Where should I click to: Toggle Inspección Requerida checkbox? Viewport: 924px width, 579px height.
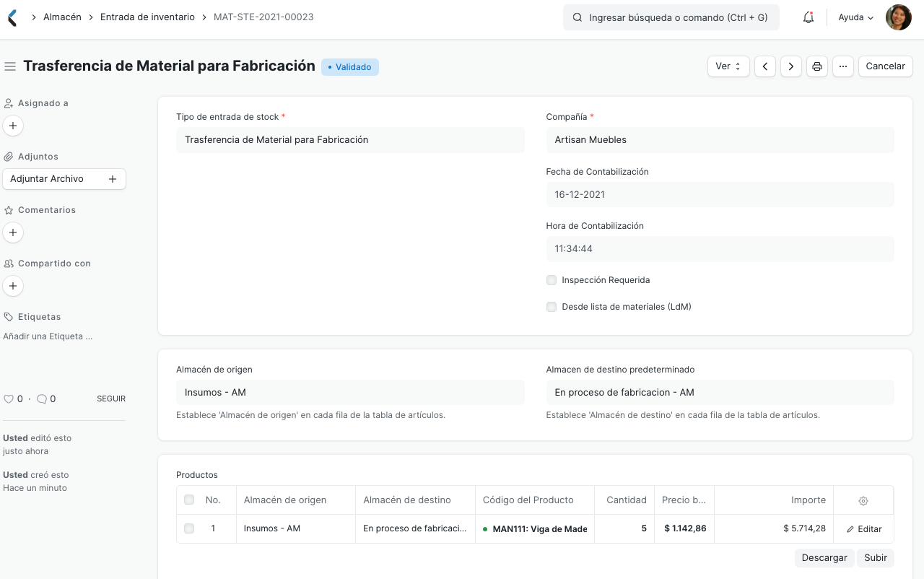coord(552,280)
